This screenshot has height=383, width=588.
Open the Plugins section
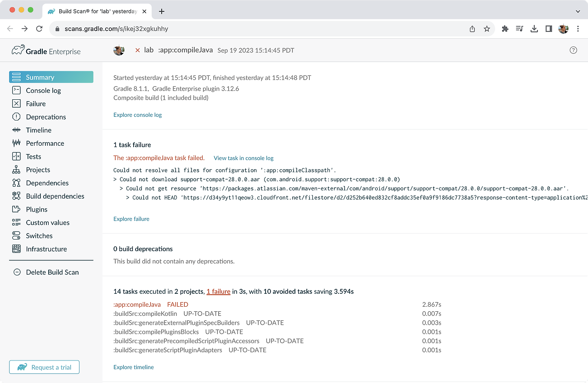click(37, 209)
